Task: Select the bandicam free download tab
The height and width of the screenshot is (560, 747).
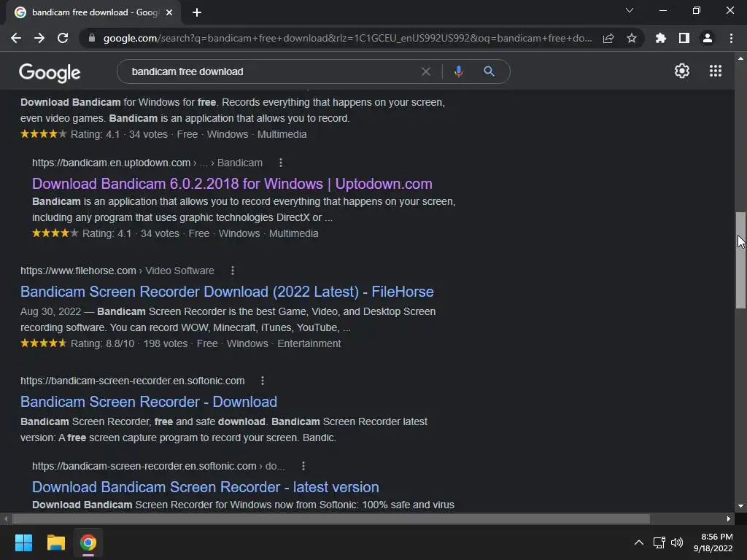Action: point(94,12)
